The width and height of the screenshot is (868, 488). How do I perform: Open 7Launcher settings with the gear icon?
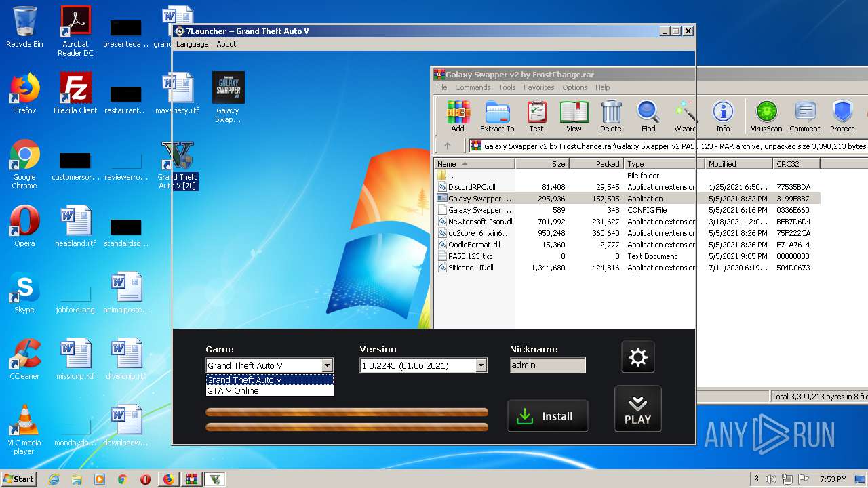tap(638, 357)
